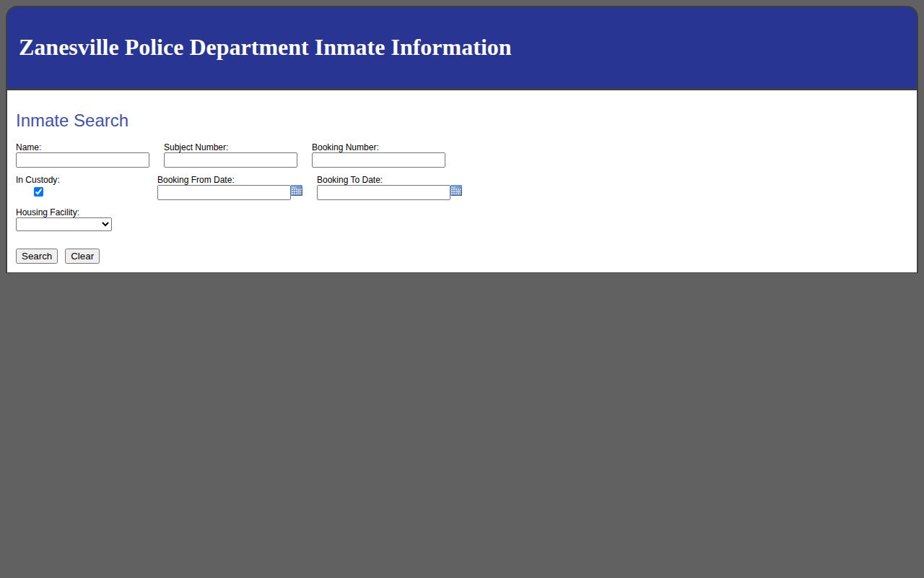Focus the Name input field
The height and width of the screenshot is (578, 924).
tap(82, 160)
